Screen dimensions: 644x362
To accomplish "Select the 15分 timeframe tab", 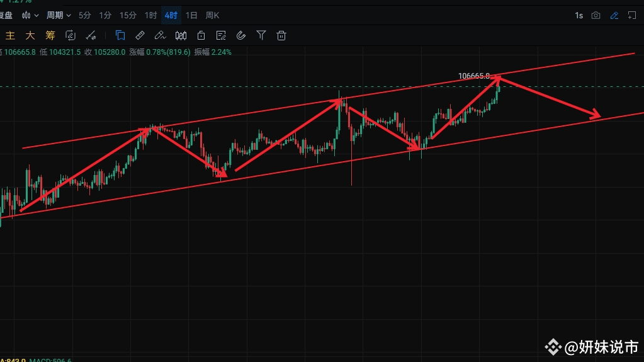I will point(128,16).
